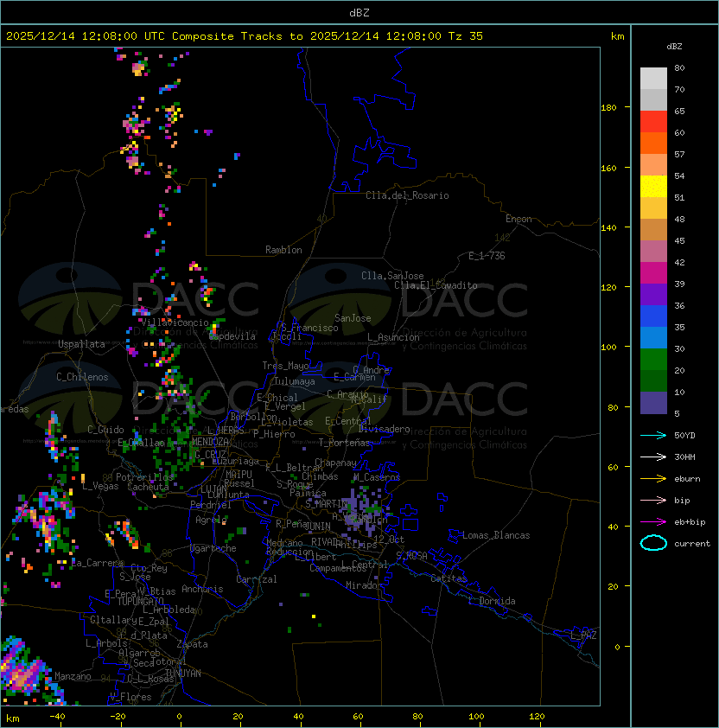Image resolution: width=719 pixels, height=728 pixels.
Task: Click the L_Asuncion label
Action: pyautogui.click(x=393, y=337)
